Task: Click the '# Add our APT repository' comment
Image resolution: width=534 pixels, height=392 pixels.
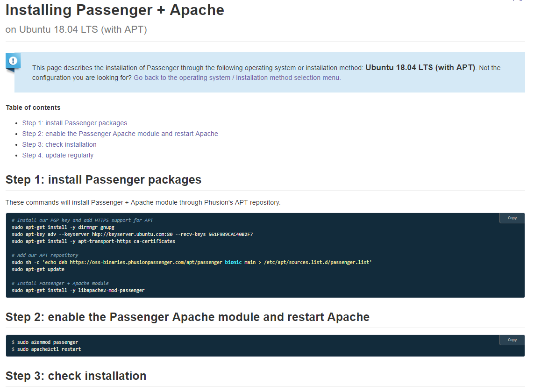Action: [45, 256]
